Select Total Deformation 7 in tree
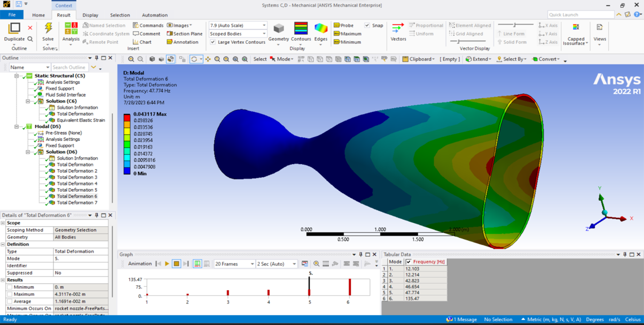The image size is (644, 325). point(77,203)
